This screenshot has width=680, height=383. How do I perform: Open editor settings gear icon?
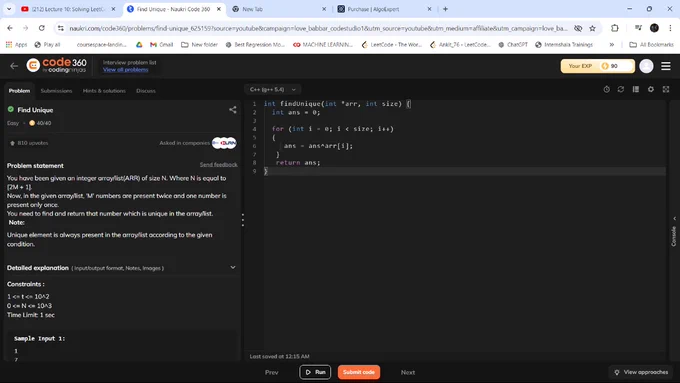click(651, 89)
